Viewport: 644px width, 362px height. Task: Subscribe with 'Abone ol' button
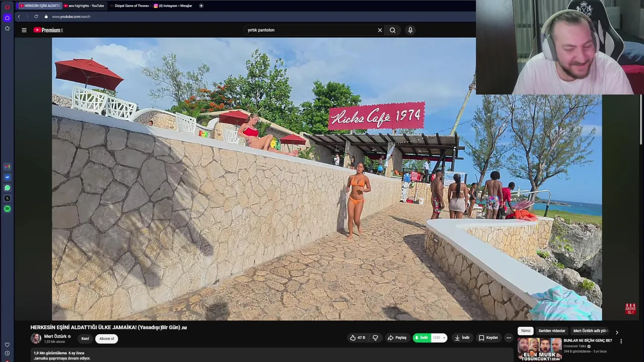(107, 338)
